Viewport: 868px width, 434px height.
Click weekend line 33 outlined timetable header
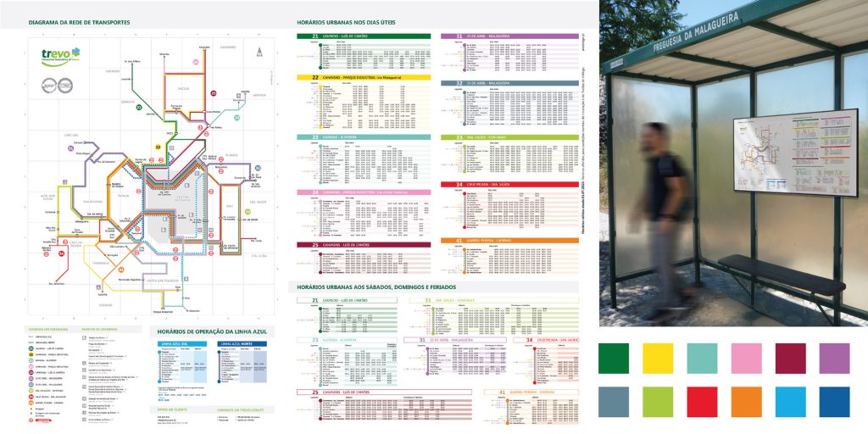coord(494,301)
